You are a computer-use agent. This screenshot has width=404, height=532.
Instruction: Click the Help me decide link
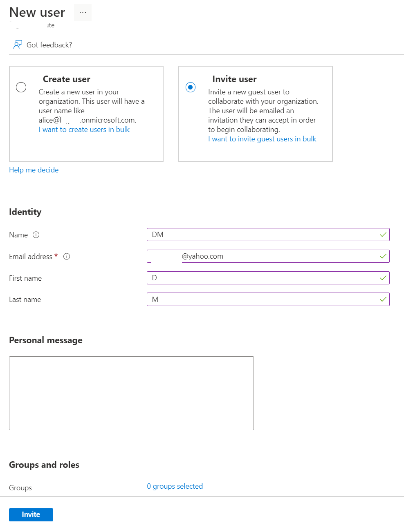tap(34, 170)
